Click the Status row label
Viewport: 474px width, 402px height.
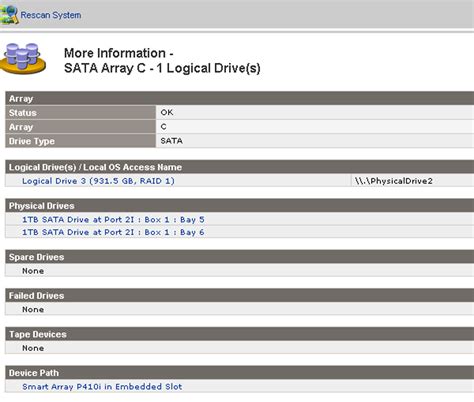point(81,113)
